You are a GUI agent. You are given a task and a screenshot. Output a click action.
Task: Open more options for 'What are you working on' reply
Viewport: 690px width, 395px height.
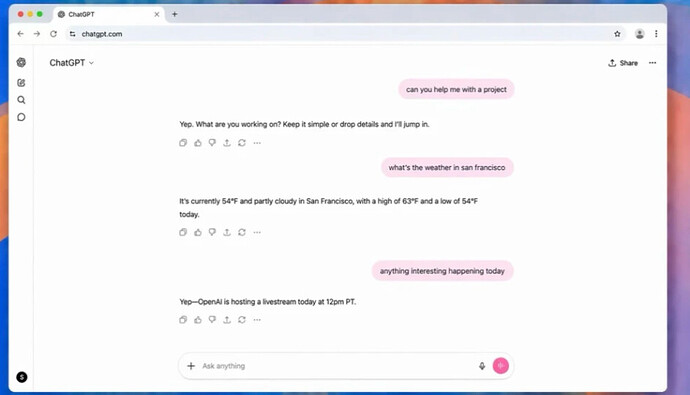click(257, 143)
